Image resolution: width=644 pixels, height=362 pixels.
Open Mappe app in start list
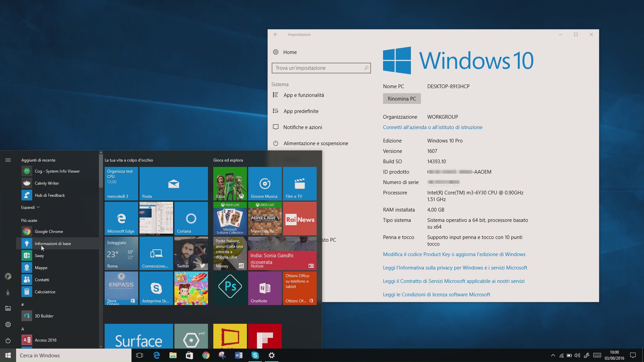point(57,268)
